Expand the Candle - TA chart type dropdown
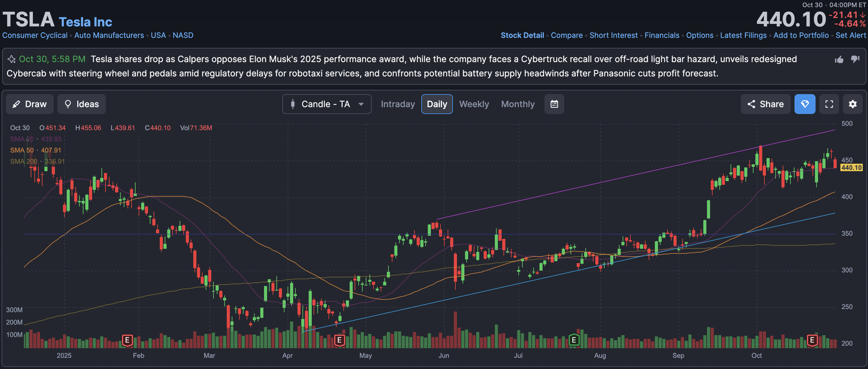Image resolution: width=868 pixels, height=369 pixels. coord(327,104)
